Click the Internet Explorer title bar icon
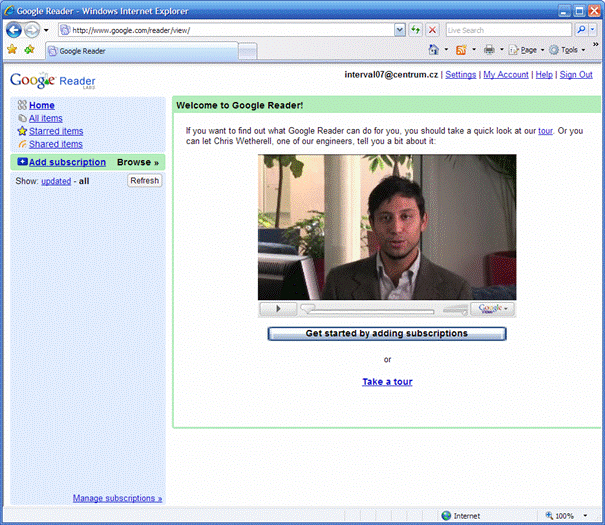 9,10
